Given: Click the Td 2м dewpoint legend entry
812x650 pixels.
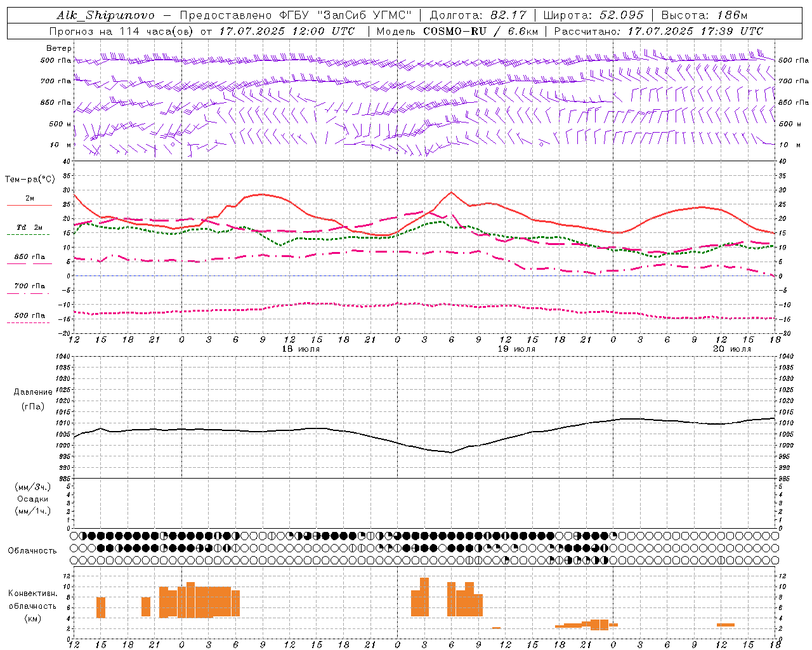Looking at the screenshot, I should (30, 227).
